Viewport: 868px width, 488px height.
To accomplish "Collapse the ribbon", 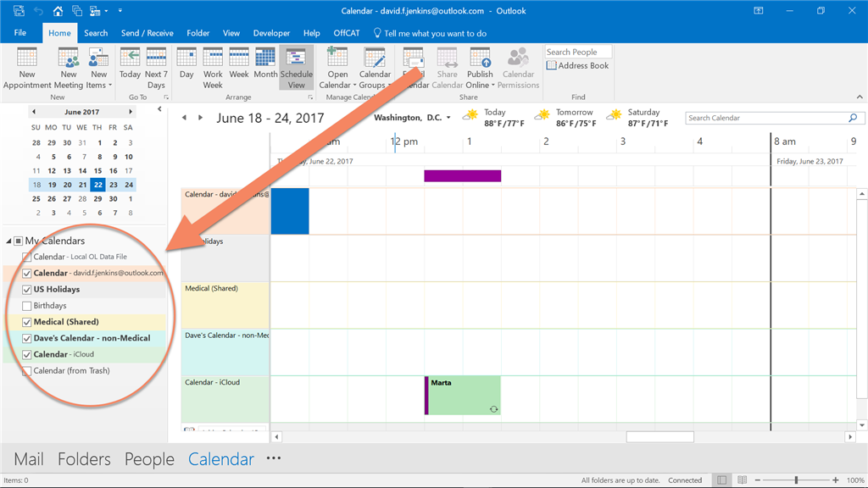I will (860, 97).
